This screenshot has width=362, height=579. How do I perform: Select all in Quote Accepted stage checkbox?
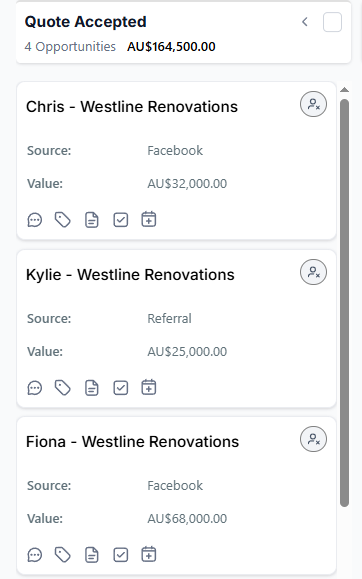[x=332, y=22]
